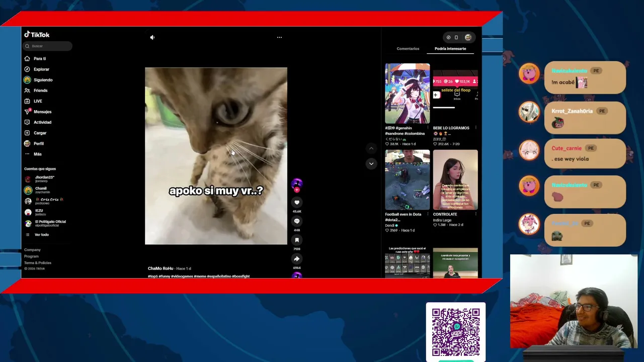The height and width of the screenshot is (362, 644).
Task: Click Krrot_Zanah0ria chat username
Action: point(572,111)
